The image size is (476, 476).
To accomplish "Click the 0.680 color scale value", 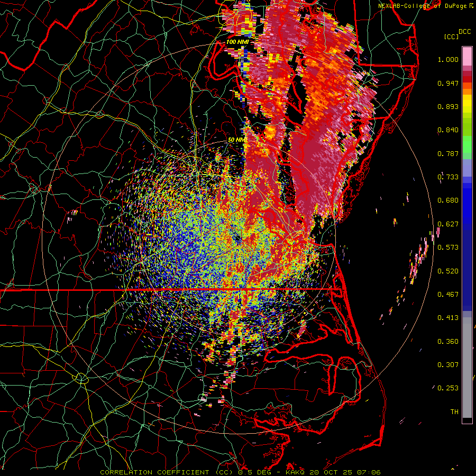I will 448,200.
